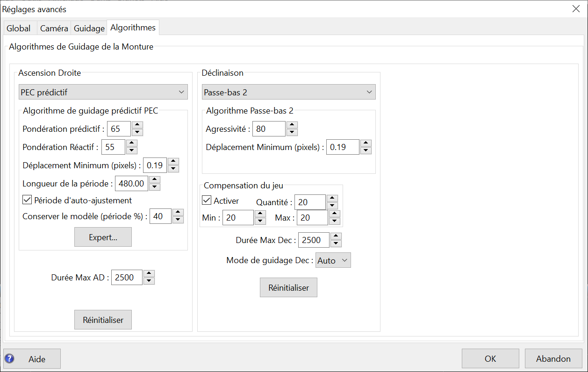Increase backlash Min value

click(261, 214)
